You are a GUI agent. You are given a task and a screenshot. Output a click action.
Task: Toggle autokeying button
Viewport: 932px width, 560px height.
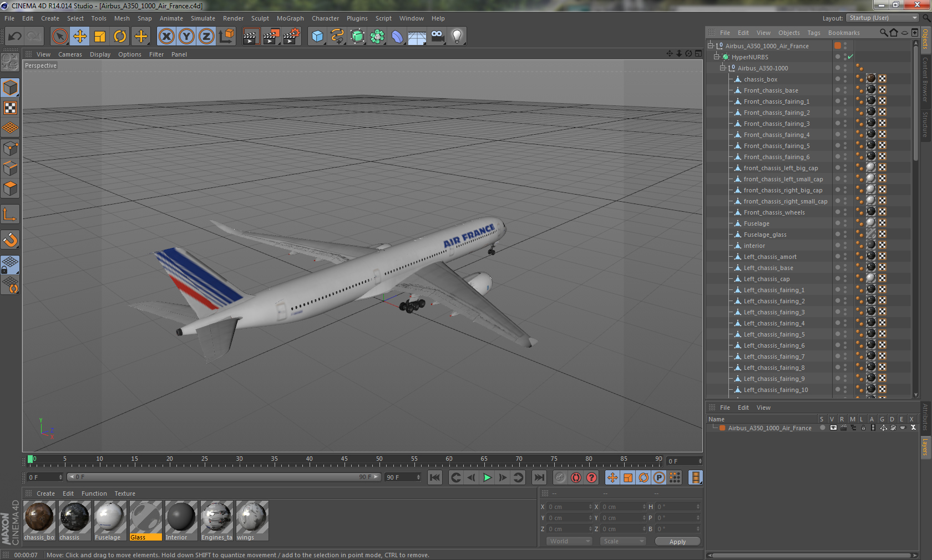[x=576, y=477]
